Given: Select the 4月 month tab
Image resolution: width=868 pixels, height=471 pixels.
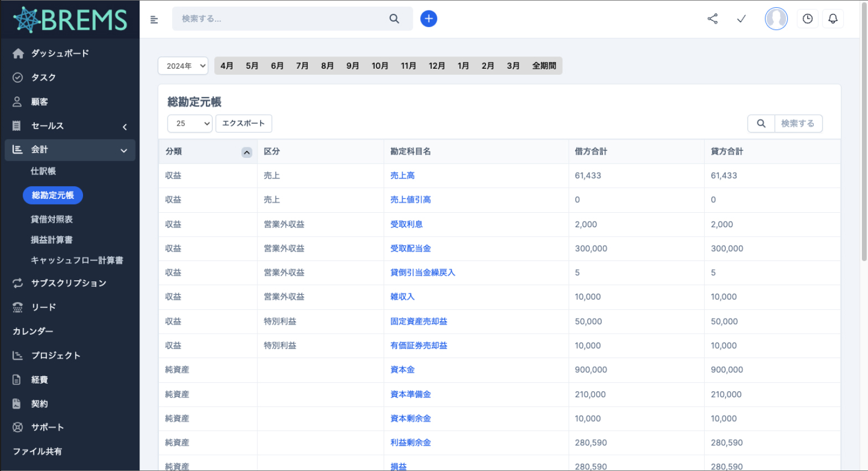Looking at the screenshot, I should (x=226, y=66).
